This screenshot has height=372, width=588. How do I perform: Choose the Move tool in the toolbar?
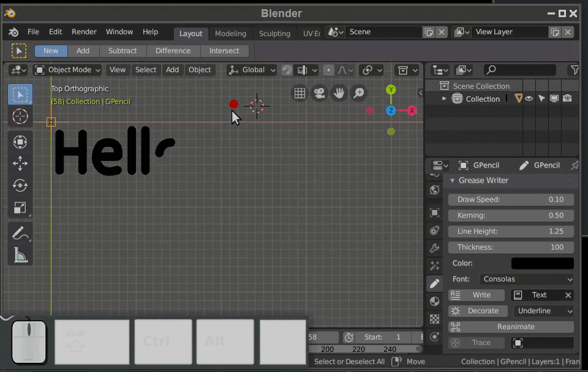coord(20,163)
